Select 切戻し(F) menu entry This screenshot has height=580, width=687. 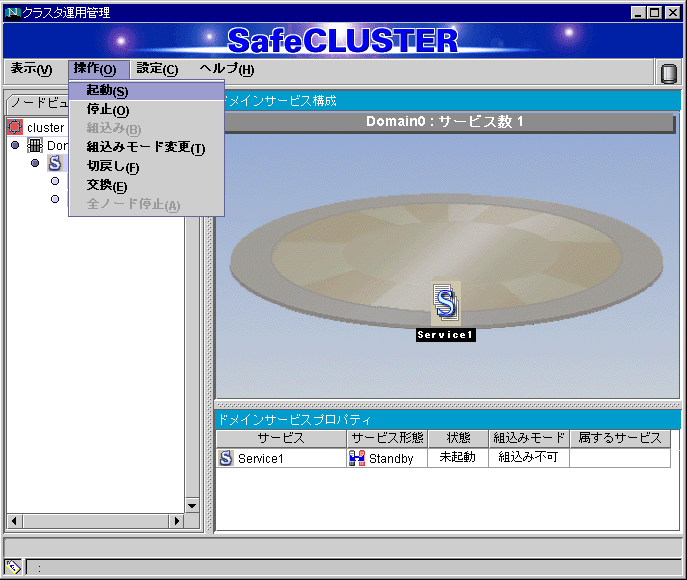[113, 167]
